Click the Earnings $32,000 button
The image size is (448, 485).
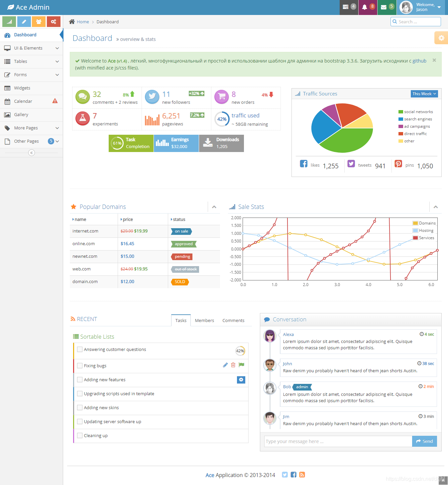tap(176, 143)
